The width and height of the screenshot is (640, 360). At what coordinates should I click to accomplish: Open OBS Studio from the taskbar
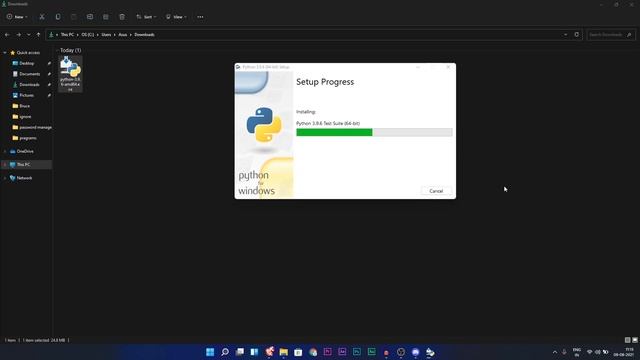click(401, 352)
